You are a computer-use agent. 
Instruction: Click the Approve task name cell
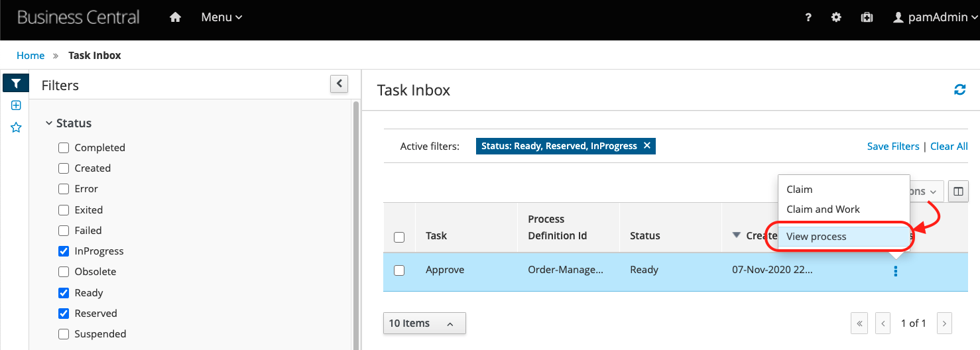coord(445,270)
